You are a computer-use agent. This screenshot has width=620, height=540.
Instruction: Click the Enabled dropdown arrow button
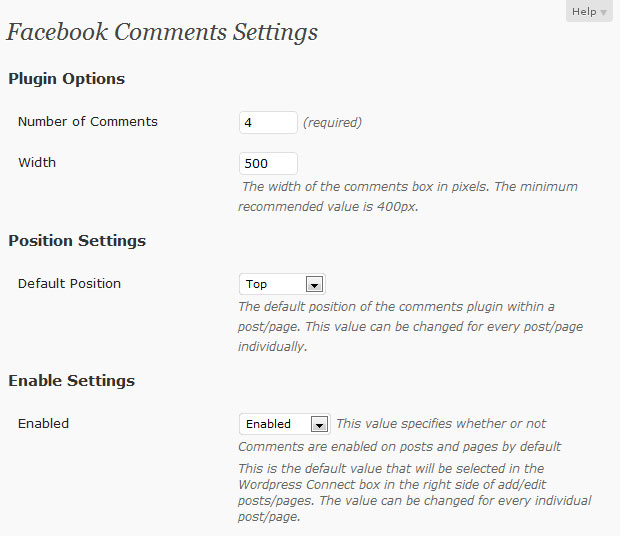tap(319, 424)
